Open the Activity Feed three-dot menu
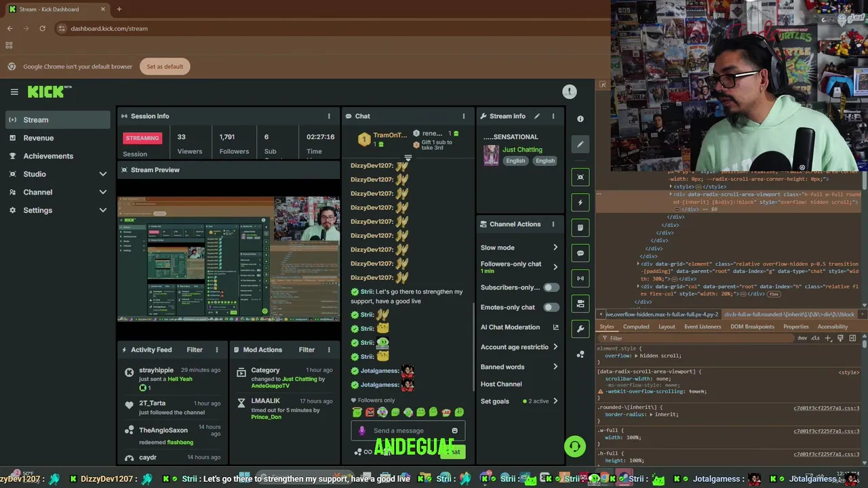868x488 pixels. coord(217,350)
